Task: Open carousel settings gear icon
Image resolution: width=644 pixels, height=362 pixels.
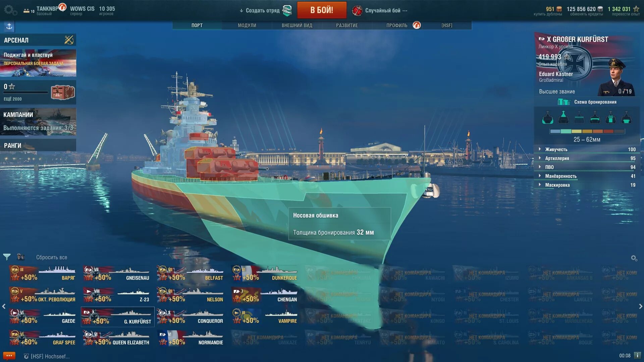Action: (634, 258)
